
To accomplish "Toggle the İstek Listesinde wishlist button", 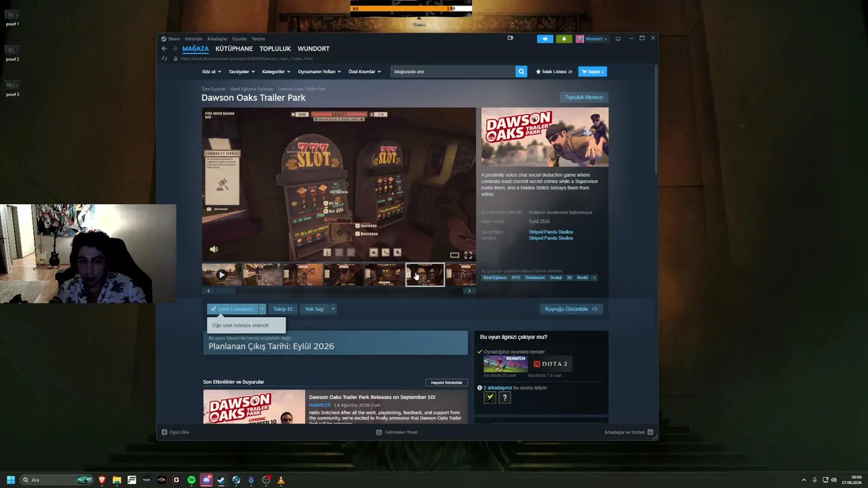I will coord(233,309).
